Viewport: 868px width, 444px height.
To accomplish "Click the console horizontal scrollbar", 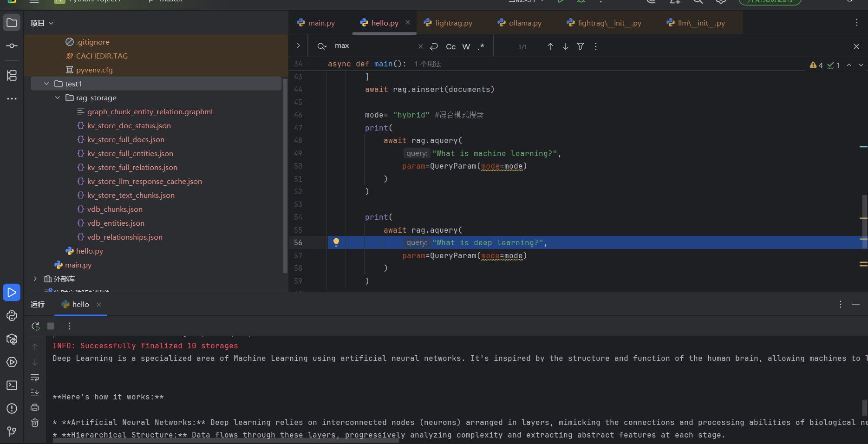I will pos(226,441).
